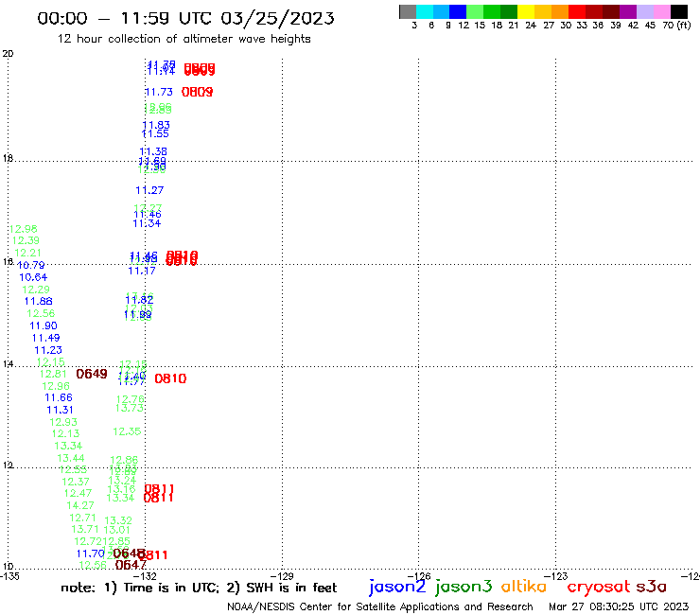Select the green wave height value 12.21
Screen dimensions: 700x615
point(27,253)
